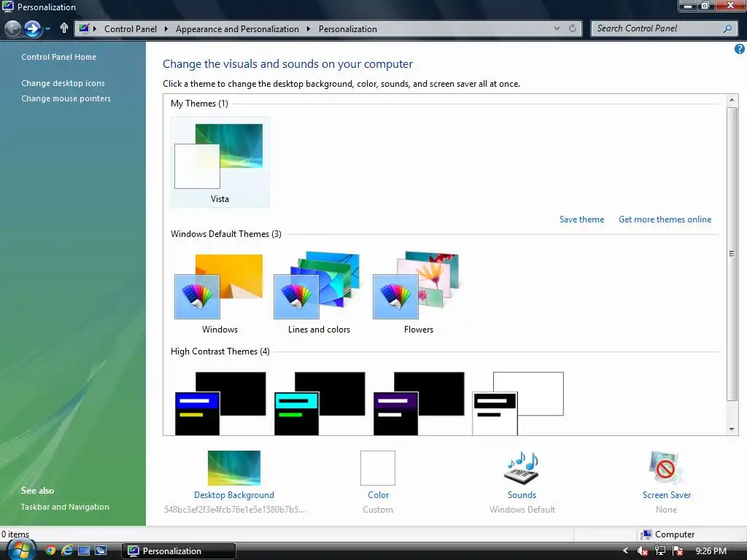
Task: Open Change desktop icons link
Action: pyautogui.click(x=63, y=83)
